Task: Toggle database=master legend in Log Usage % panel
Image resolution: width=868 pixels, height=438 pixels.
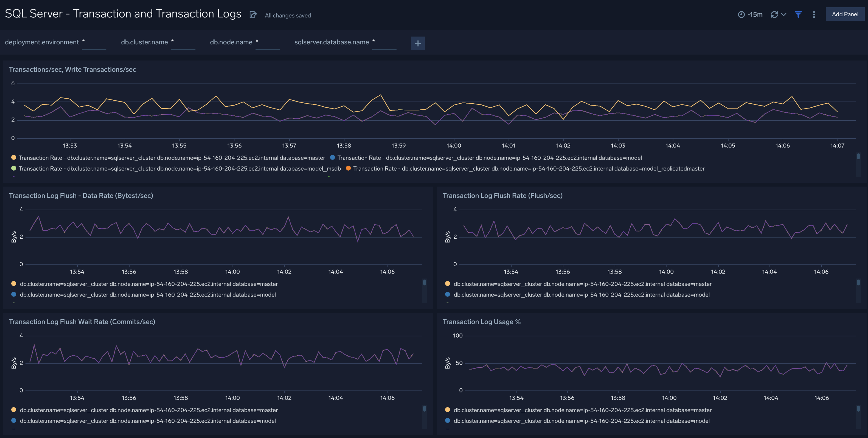Action: (x=578, y=410)
